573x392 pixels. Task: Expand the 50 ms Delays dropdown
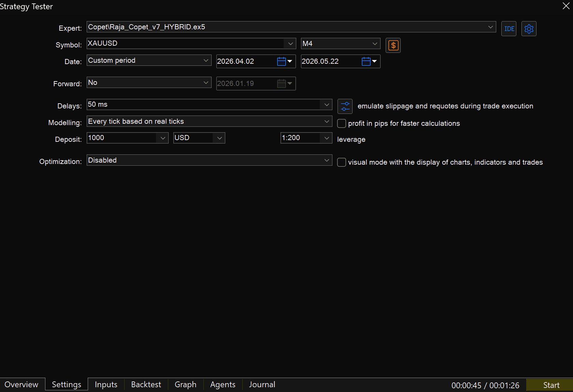click(x=327, y=105)
